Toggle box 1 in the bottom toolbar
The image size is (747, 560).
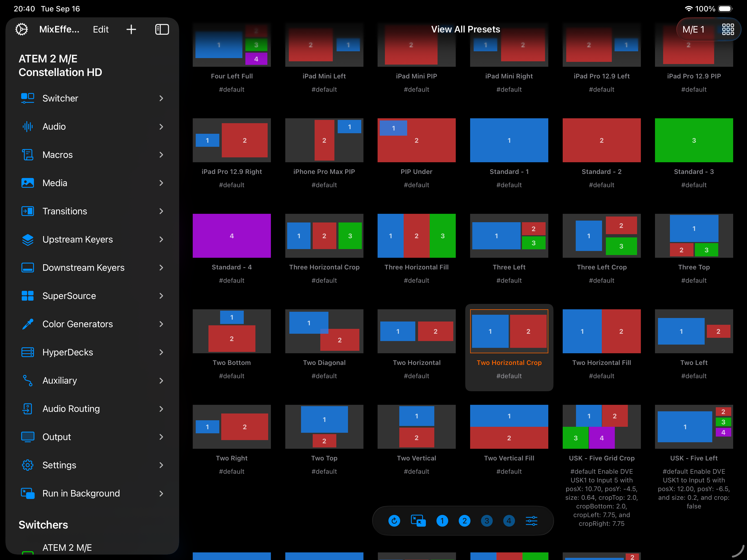click(442, 520)
